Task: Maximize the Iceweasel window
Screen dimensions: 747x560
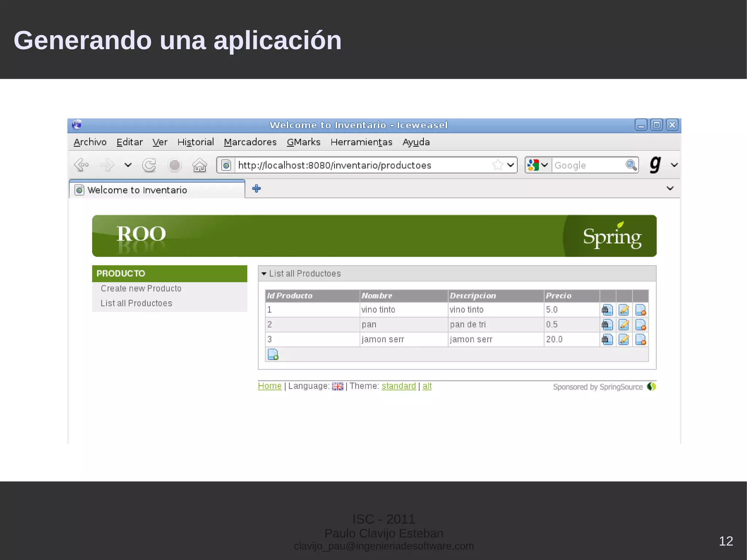Action: [657, 125]
